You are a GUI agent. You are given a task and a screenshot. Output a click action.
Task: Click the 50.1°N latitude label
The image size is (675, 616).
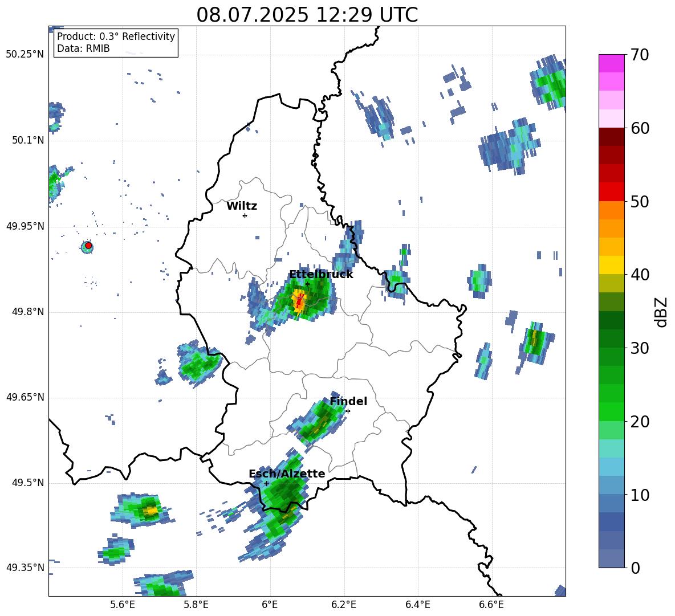click(x=27, y=140)
